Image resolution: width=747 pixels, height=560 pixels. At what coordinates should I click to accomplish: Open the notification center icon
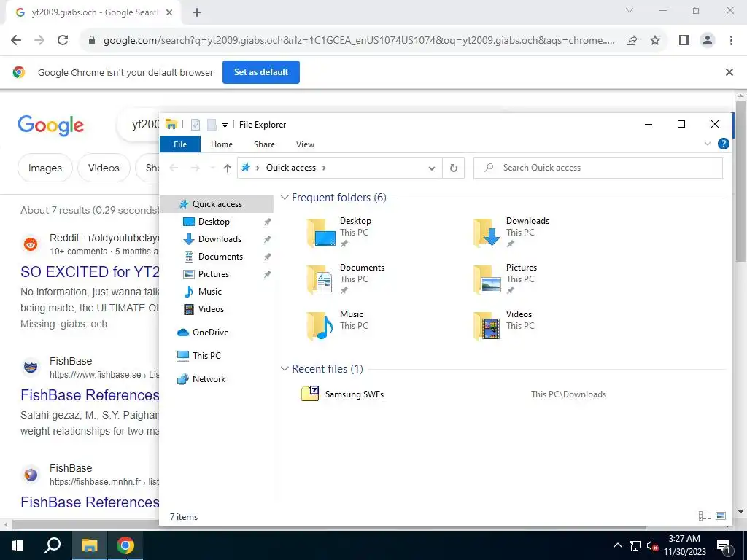coord(724,546)
